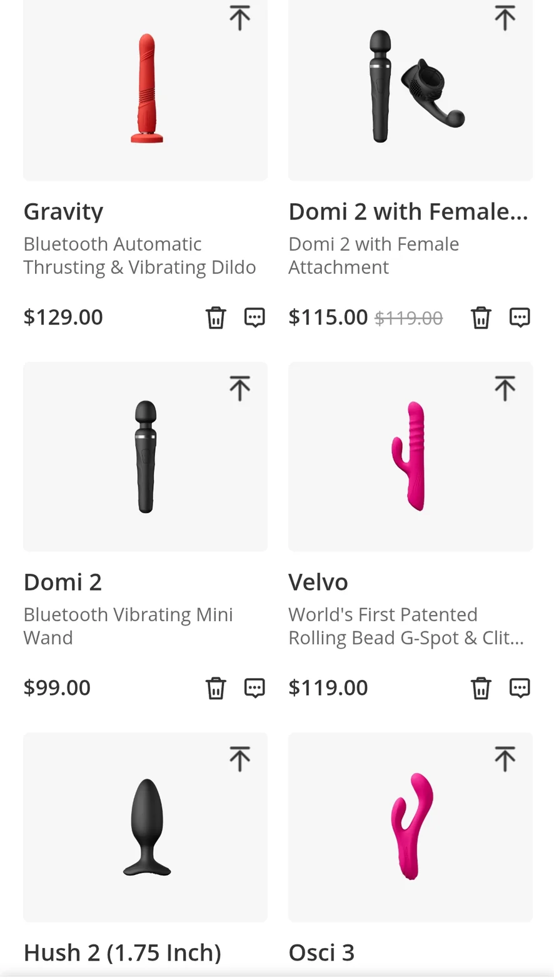Click the Bluetooth Vibrating Mini Wand description
This screenshot has width=554, height=980.
coord(128,626)
